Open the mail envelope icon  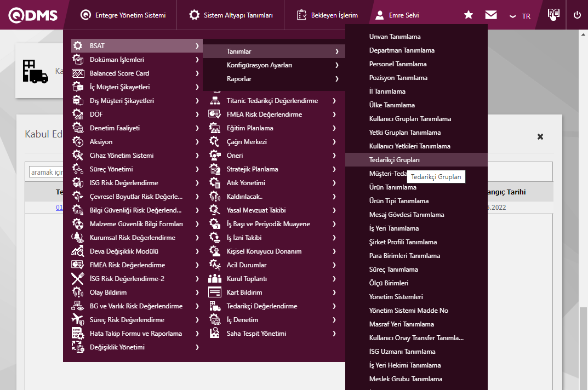pyautogui.click(x=491, y=15)
